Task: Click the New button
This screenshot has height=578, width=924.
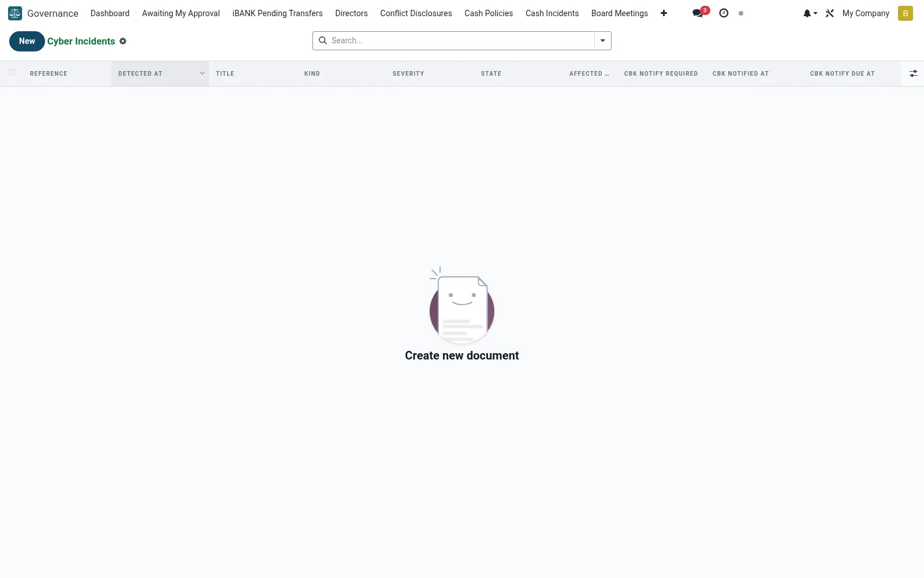Action: coord(27,41)
